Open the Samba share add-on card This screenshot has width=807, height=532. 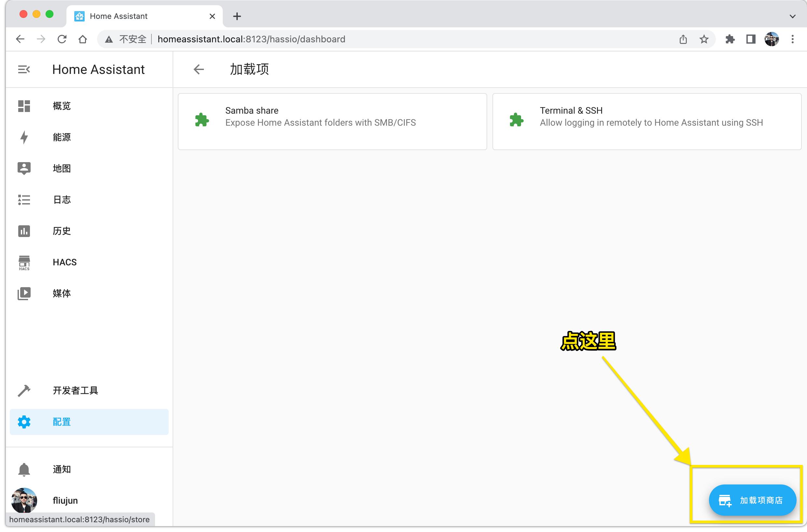coord(332,121)
